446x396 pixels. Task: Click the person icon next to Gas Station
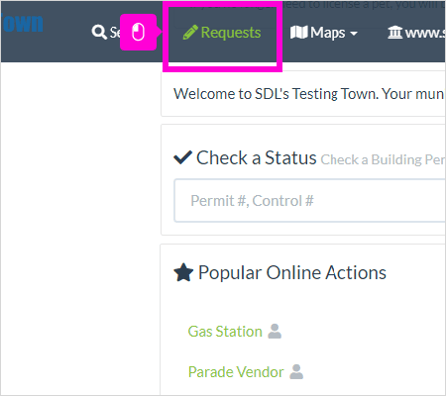click(275, 331)
